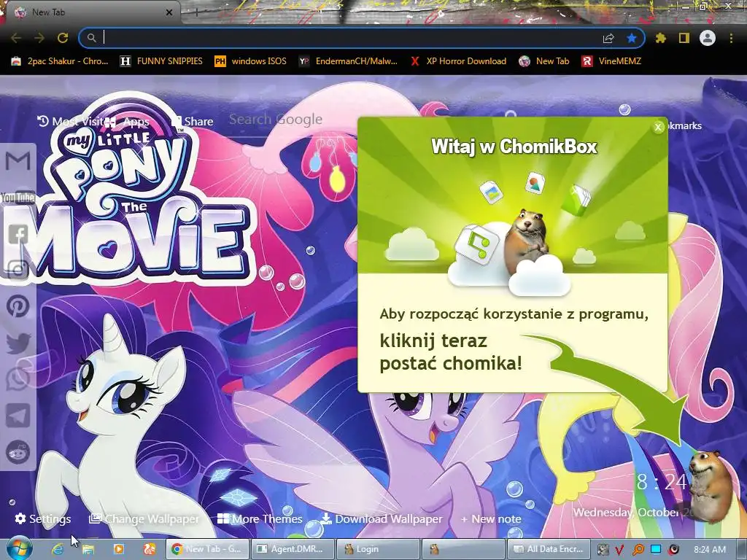This screenshot has width=747, height=560.
Task: Click the orange magnifier tray icon
Action: click(x=638, y=550)
